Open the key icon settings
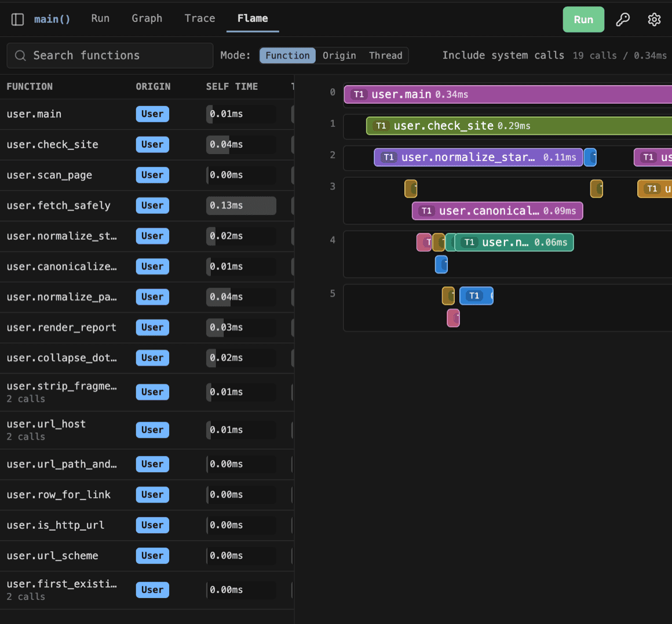The width and height of the screenshot is (672, 624). (x=623, y=19)
